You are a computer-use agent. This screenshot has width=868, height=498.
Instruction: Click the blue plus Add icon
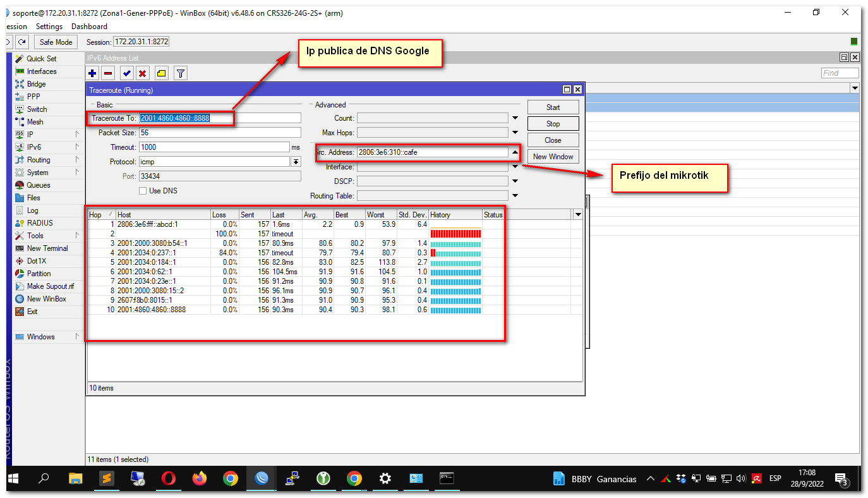tap(93, 74)
